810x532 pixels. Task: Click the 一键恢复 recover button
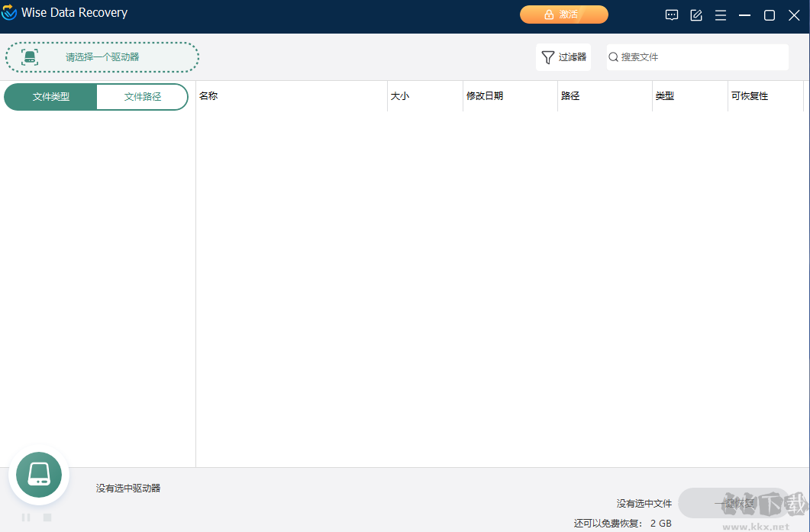(735, 503)
